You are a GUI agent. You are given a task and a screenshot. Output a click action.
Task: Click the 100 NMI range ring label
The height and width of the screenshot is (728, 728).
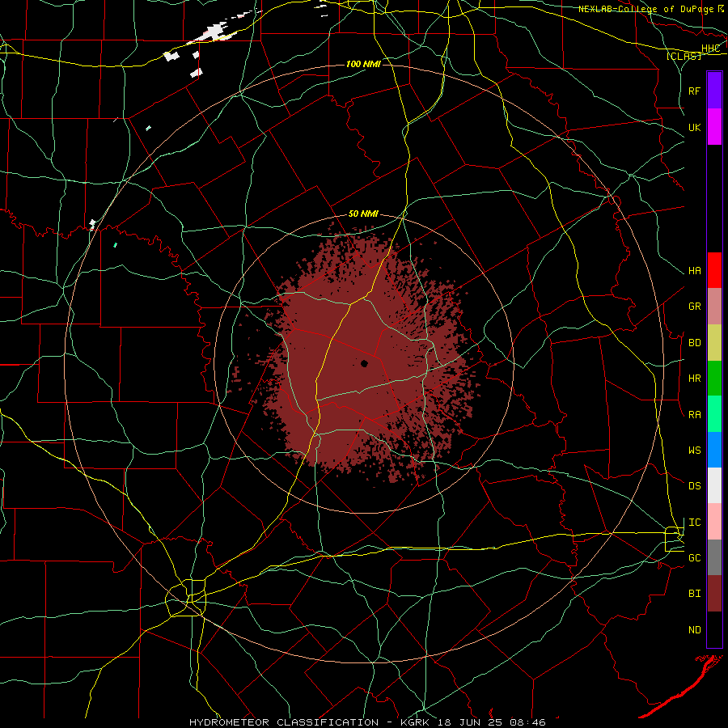tap(363, 64)
